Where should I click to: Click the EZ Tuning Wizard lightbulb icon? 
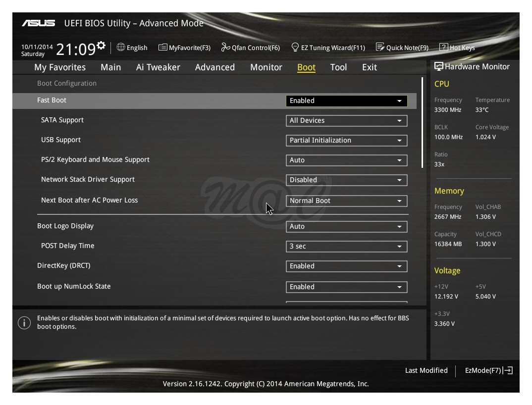point(295,47)
